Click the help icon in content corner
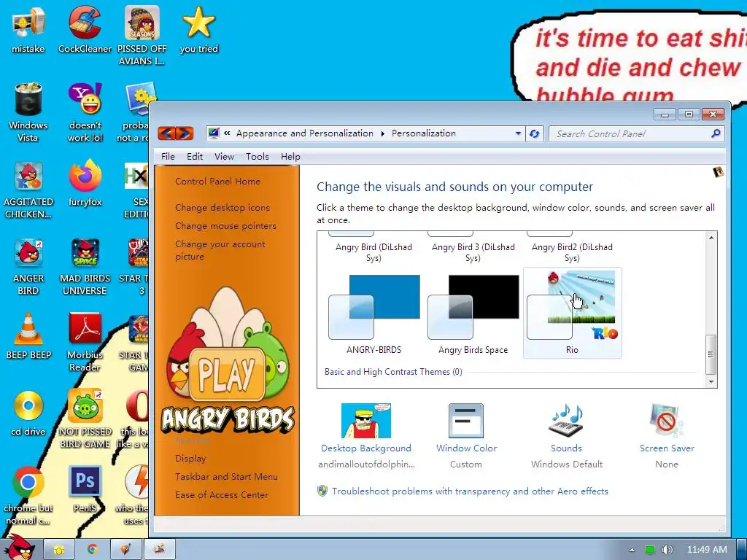Screen dimensions: 747x560 pyautogui.click(x=718, y=172)
